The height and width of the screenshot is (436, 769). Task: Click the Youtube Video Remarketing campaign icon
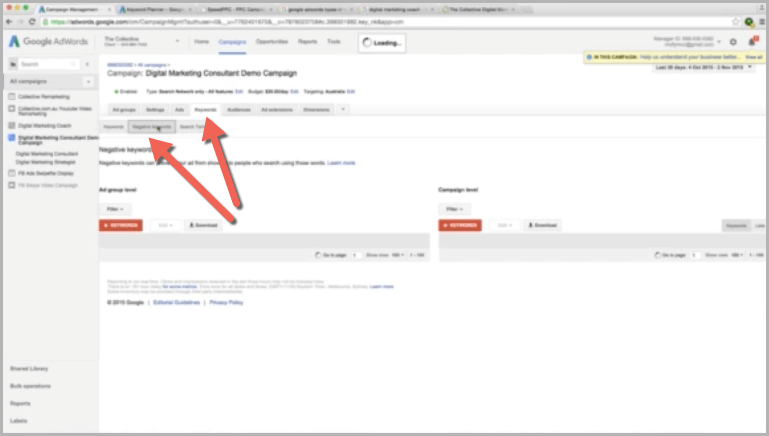12,108
